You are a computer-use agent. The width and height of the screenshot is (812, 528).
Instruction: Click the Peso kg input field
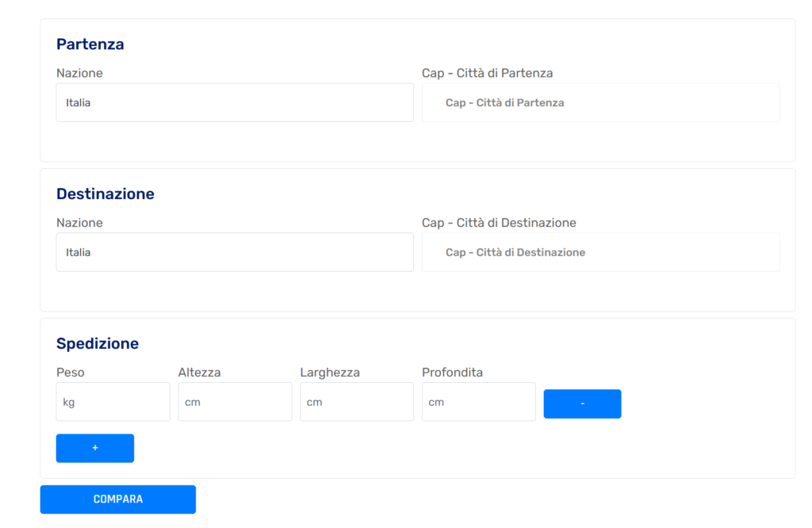tap(113, 402)
